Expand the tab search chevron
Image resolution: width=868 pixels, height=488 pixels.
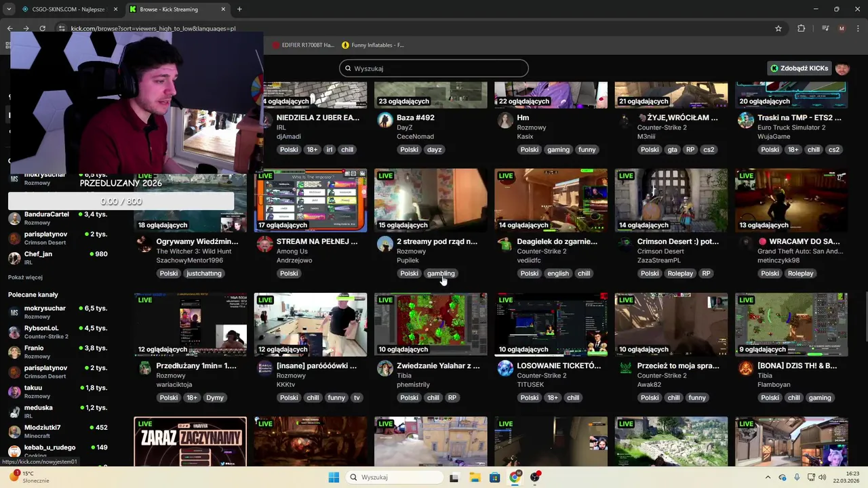click(8, 9)
